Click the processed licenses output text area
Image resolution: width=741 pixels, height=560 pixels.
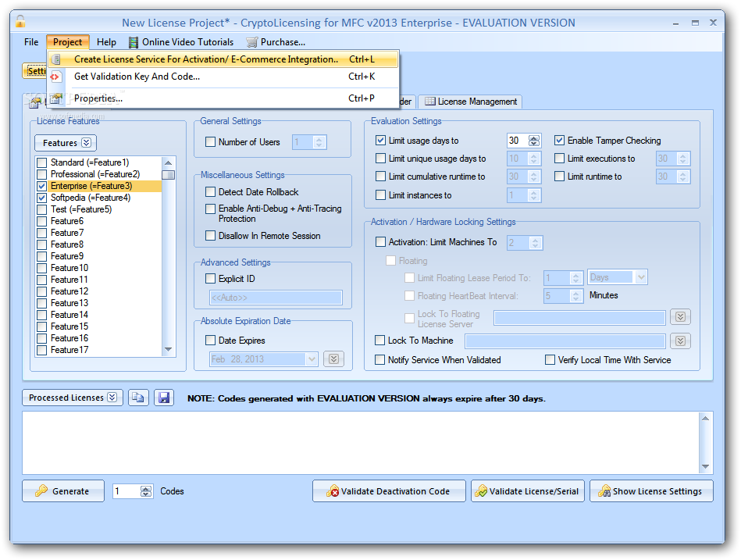[361, 443]
